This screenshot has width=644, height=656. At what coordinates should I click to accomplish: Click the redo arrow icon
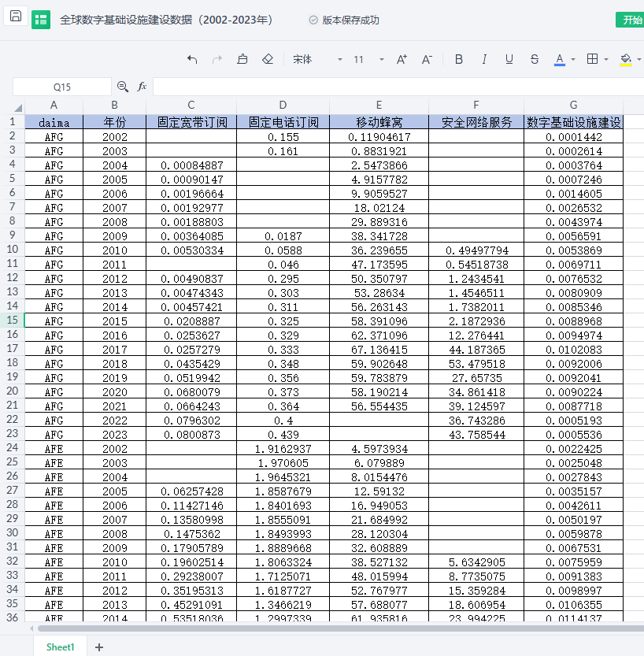tap(217, 59)
